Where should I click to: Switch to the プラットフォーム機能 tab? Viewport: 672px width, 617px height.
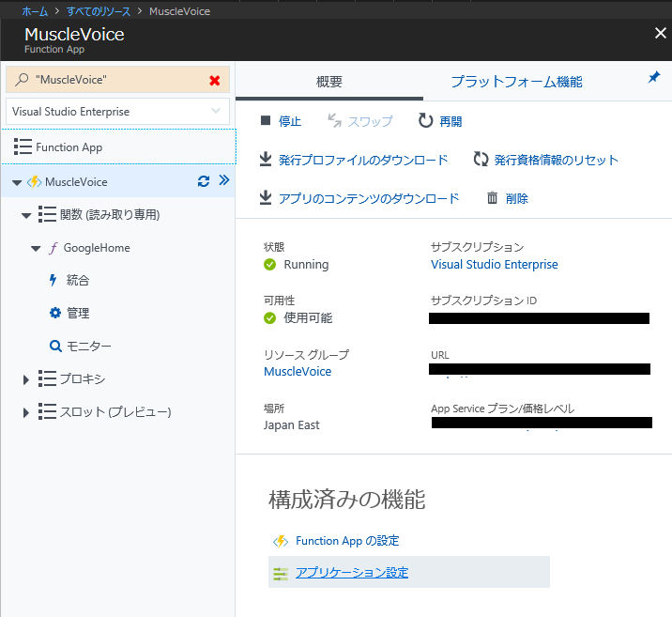click(x=516, y=82)
